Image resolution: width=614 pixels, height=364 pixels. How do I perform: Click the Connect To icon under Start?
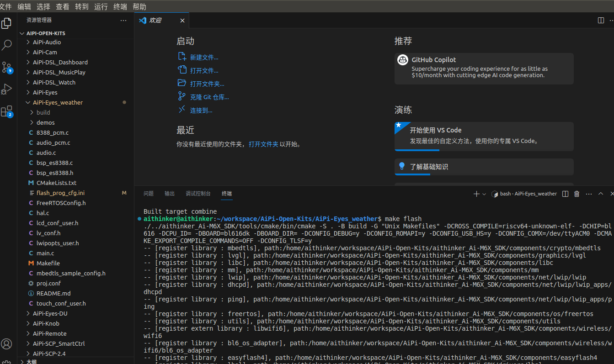pyautogui.click(x=182, y=110)
